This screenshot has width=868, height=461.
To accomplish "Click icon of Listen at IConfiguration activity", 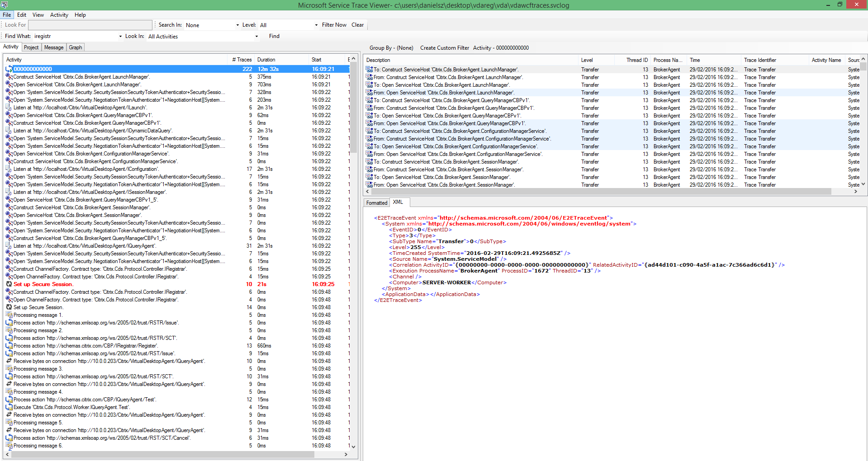I will (9, 169).
